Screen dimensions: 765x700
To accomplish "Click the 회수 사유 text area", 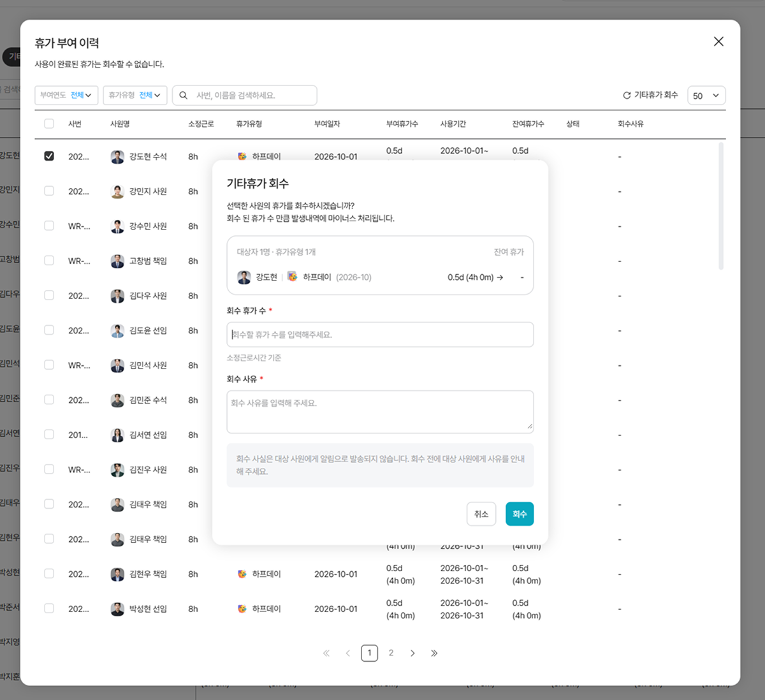I will pyautogui.click(x=380, y=412).
